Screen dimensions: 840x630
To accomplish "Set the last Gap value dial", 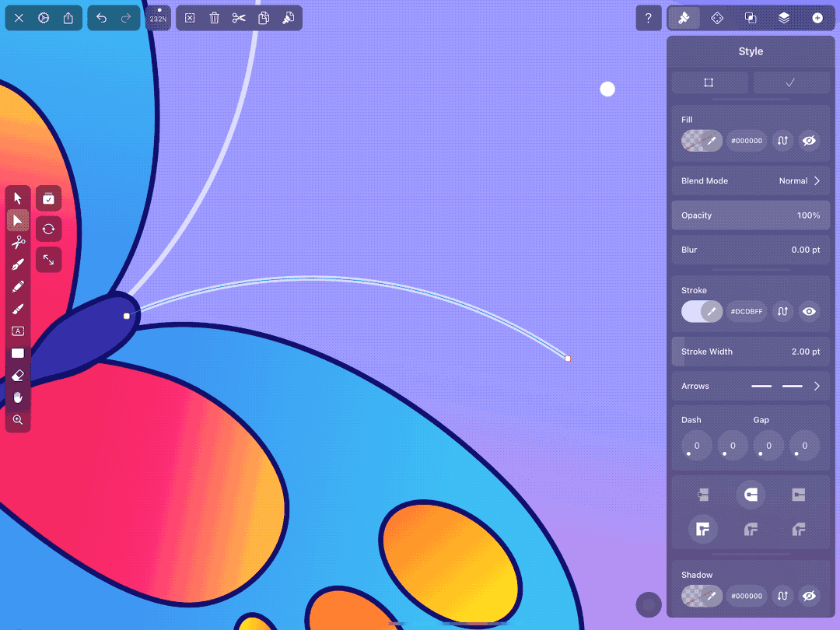I will pos(804,445).
